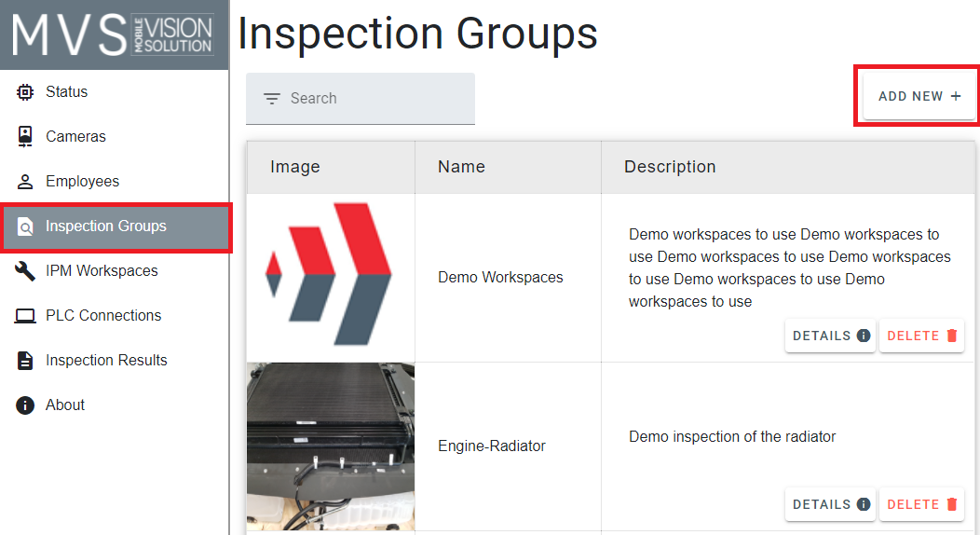Click trash icon in Demo Workspaces row
The height and width of the screenshot is (535, 980).
(x=952, y=336)
